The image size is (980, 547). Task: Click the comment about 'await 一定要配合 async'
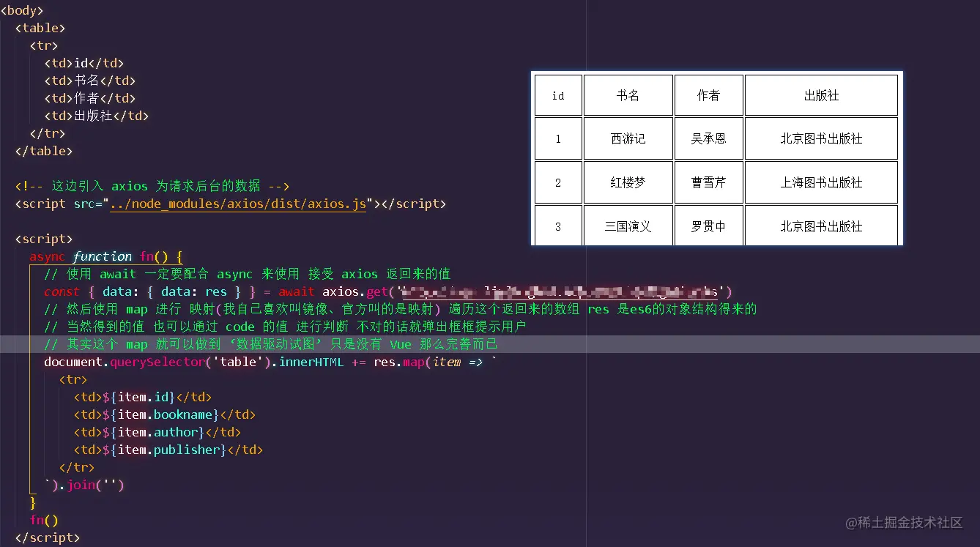click(x=248, y=274)
